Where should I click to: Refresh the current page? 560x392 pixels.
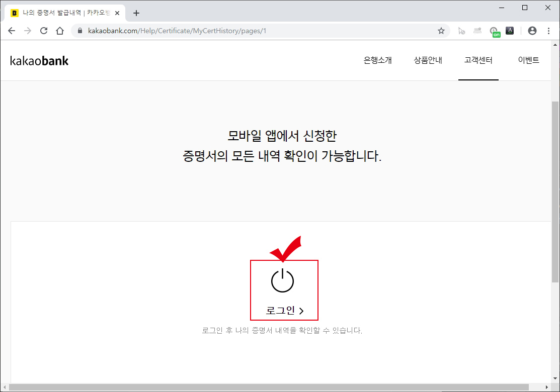(44, 30)
